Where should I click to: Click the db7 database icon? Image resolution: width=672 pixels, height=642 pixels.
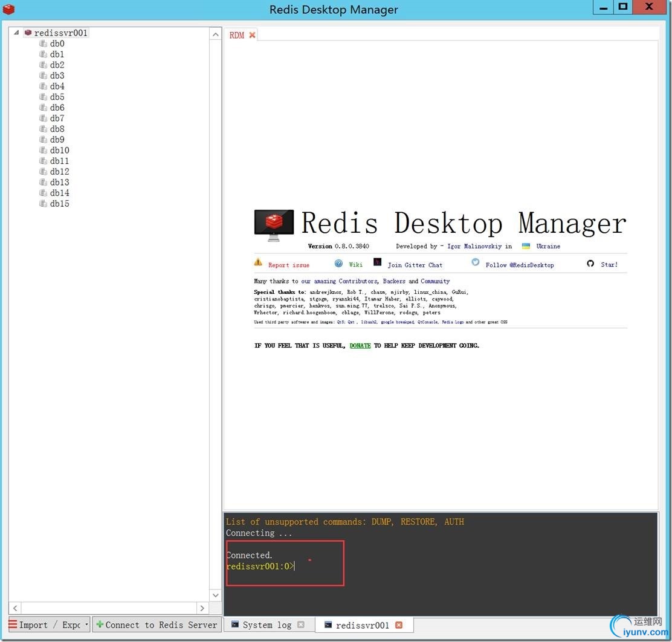43,118
